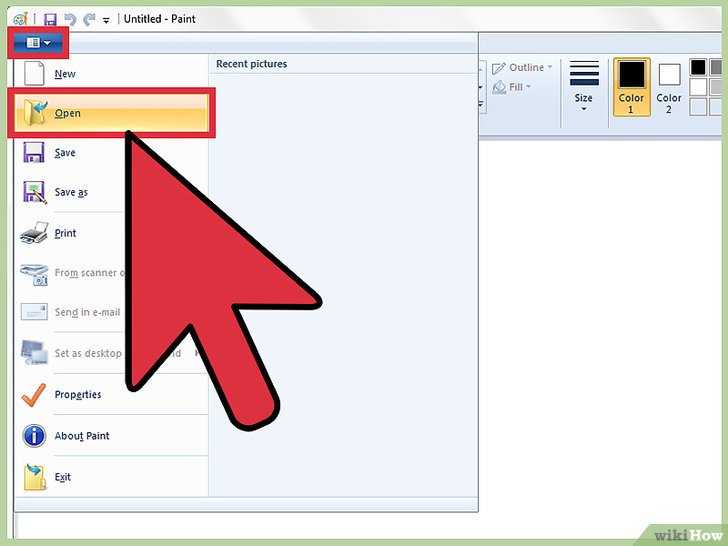Select Open in the file menu

[111, 113]
